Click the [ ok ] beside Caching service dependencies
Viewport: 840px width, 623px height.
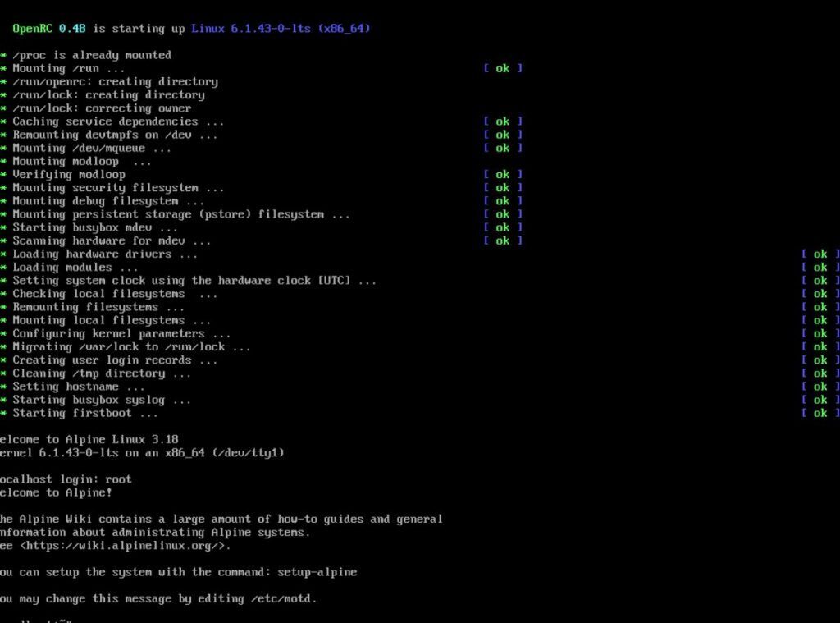point(501,121)
